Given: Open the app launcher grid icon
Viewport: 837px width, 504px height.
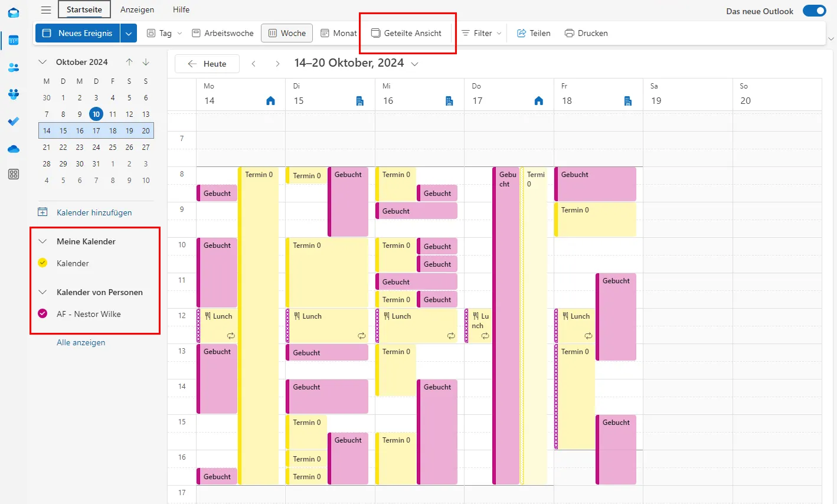Looking at the screenshot, I should [x=13, y=174].
